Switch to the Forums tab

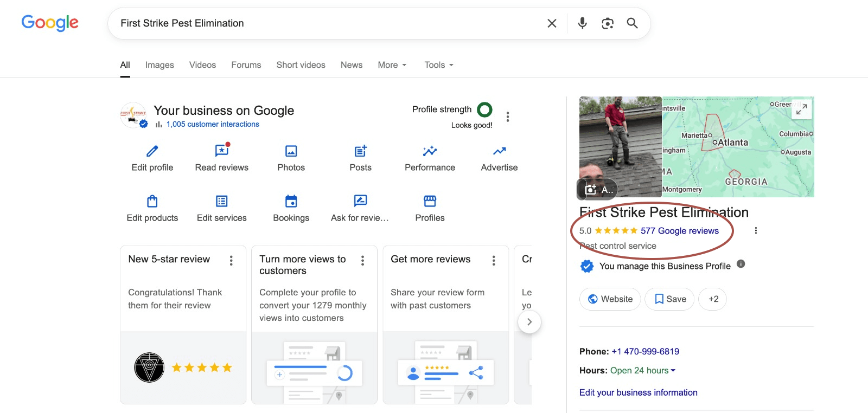[x=246, y=65]
